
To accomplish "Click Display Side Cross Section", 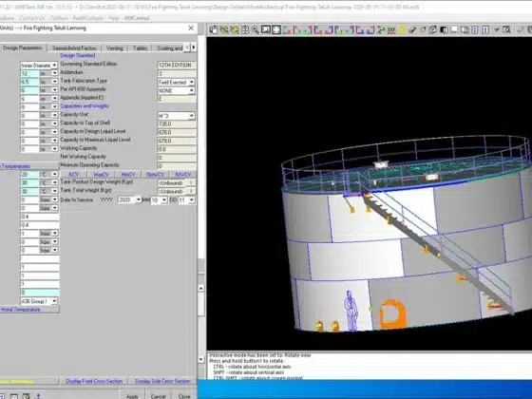I will tap(162, 381).
